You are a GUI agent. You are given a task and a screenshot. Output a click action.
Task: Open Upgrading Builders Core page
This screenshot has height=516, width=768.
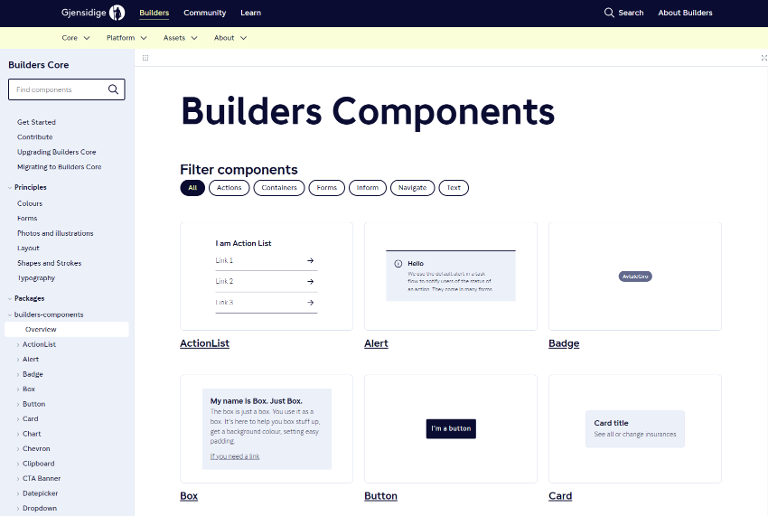click(56, 152)
